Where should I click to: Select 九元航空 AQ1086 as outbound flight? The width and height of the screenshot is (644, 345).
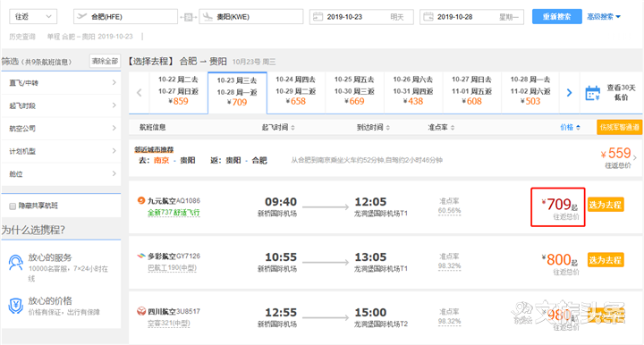(606, 205)
